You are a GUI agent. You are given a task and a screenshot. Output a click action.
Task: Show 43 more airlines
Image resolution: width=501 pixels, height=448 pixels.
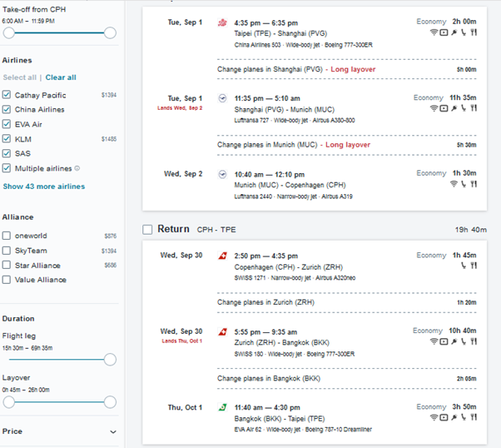(x=44, y=187)
